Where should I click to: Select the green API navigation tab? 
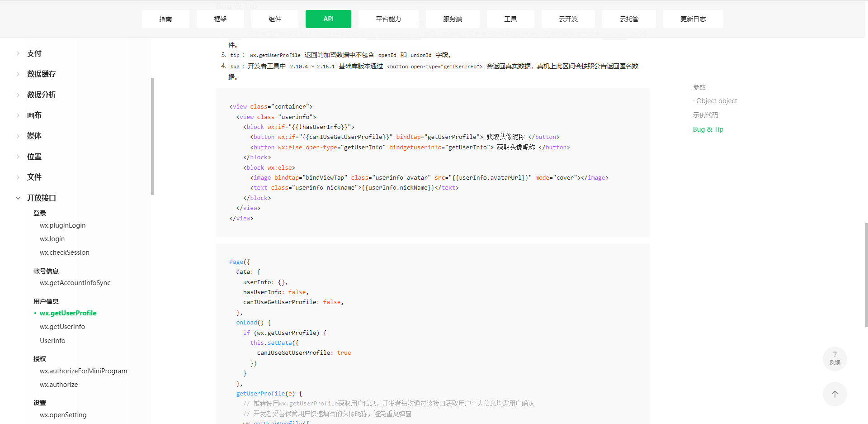point(328,19)
